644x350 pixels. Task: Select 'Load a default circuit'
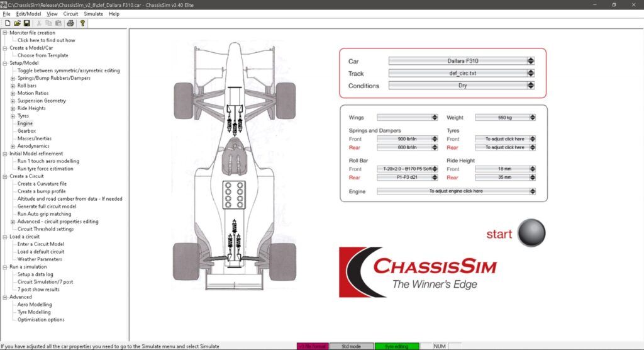41,252
